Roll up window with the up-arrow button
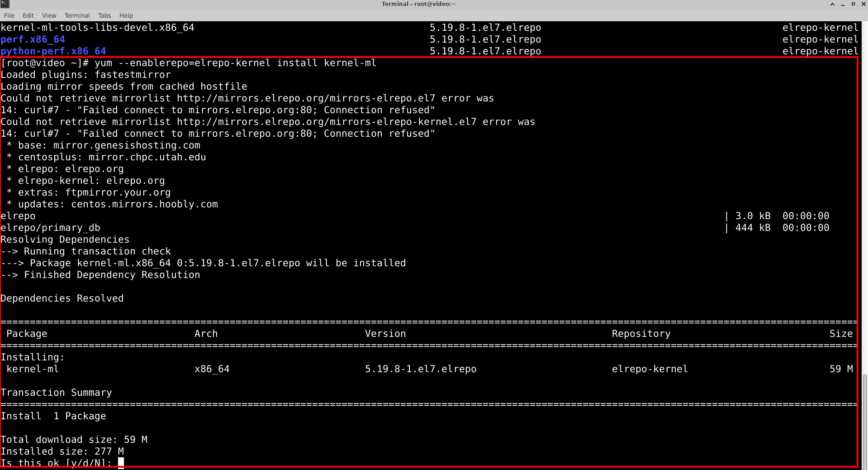 click(832, 4)
